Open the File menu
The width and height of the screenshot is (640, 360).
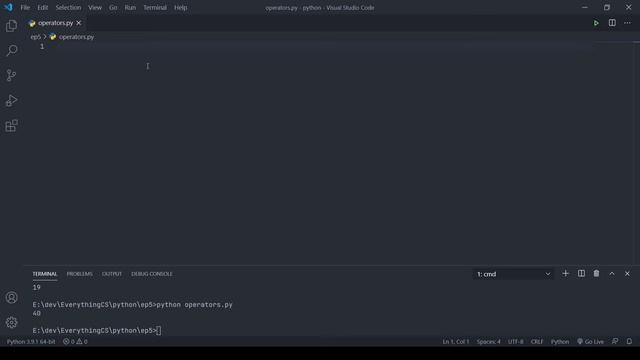coord(25,7)
